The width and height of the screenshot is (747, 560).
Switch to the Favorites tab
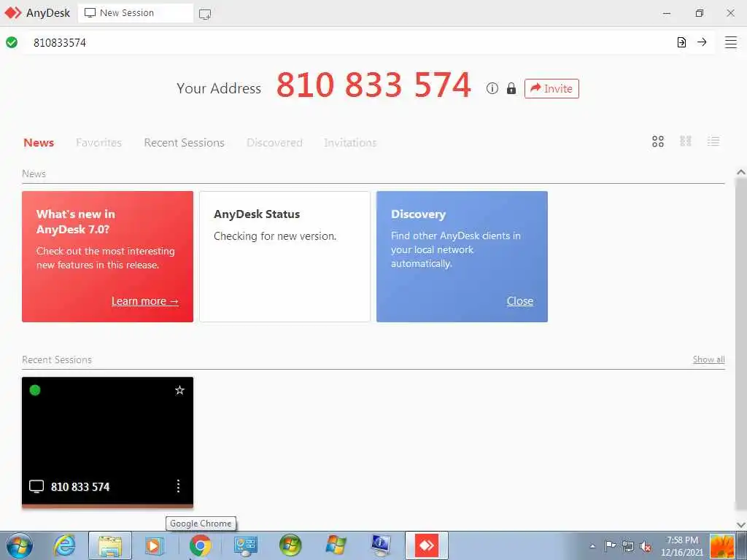98,142
